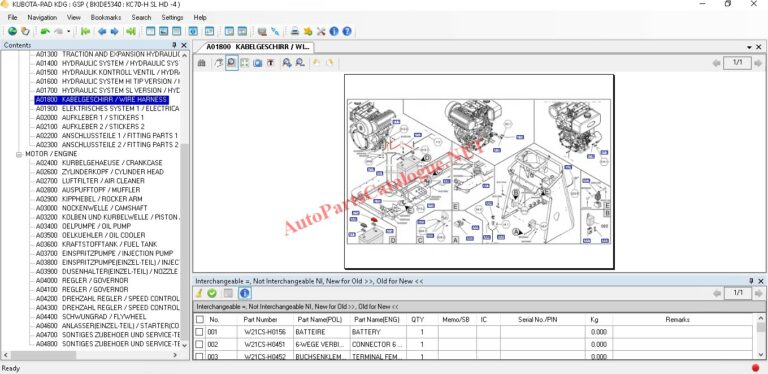Click the blue right arrow navigation icon

pyautogui.click(x=114, y=31)
